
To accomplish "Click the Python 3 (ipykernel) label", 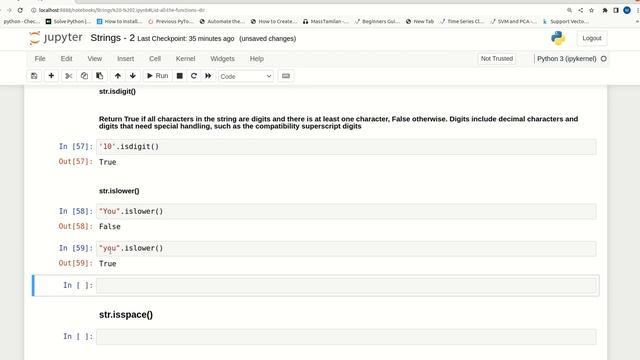I will click(x=567, y=59).
